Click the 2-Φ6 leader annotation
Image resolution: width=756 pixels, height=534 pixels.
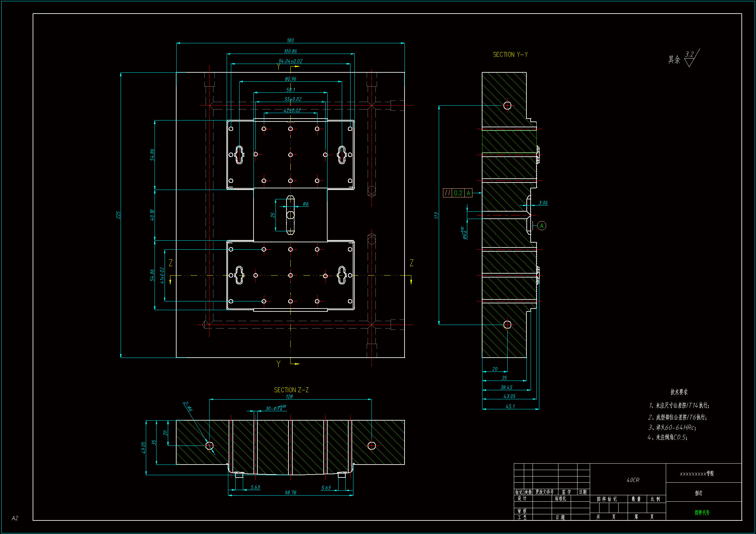188,407
